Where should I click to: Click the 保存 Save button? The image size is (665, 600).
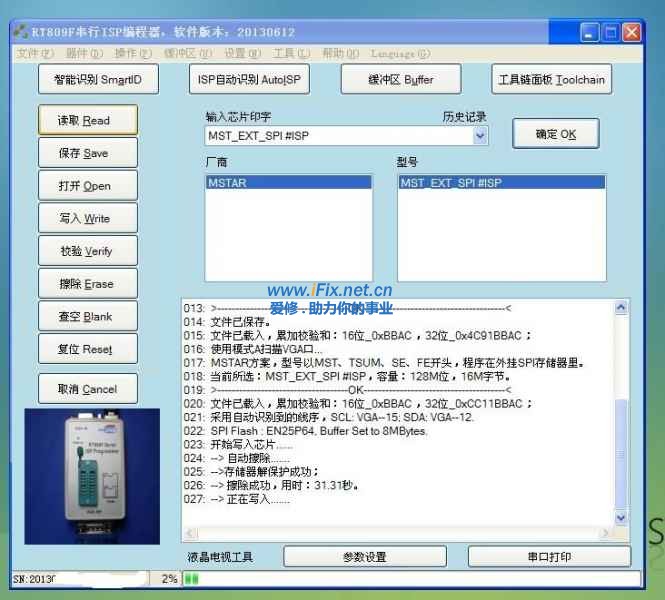tap(88, 153)
